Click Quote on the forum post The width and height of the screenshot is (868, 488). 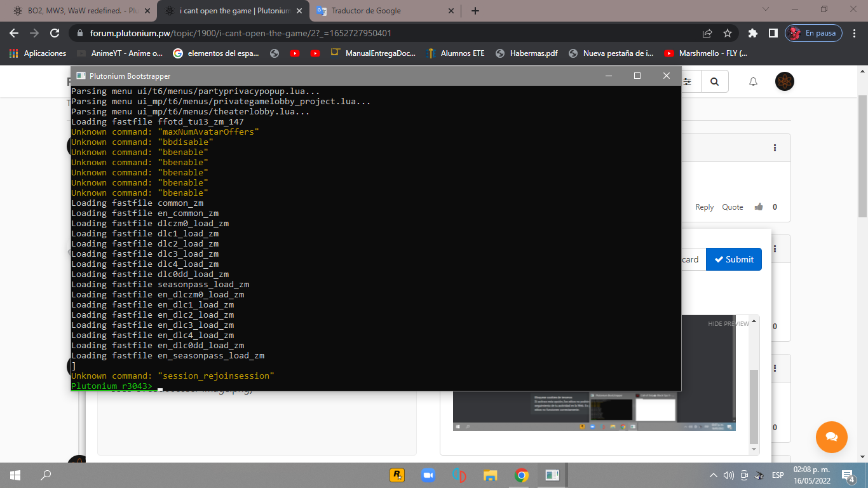click(x=733, y=207)
